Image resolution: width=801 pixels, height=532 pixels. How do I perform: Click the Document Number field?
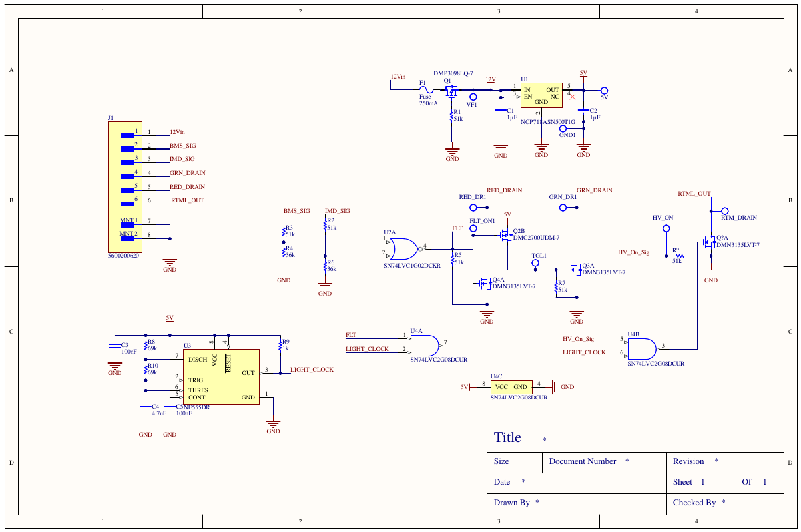click(x=603, y=462)
